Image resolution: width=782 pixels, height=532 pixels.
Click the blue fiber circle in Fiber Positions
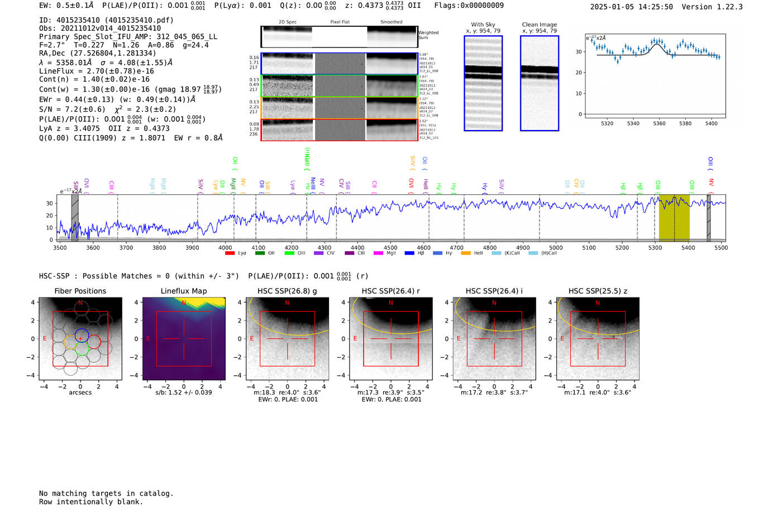pos(81,336)
